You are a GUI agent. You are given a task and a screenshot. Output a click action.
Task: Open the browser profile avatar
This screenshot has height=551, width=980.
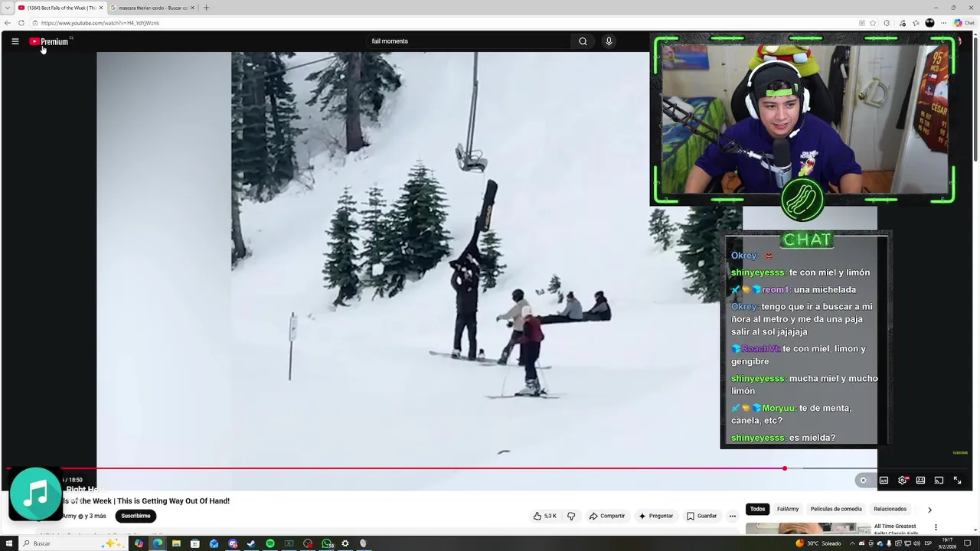929,23
